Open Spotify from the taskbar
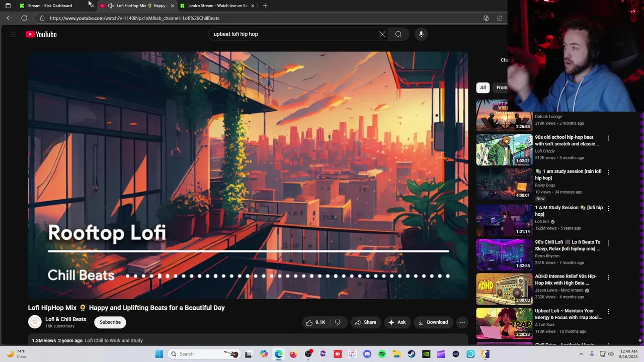Screen dimensions: 644x362 382,354
